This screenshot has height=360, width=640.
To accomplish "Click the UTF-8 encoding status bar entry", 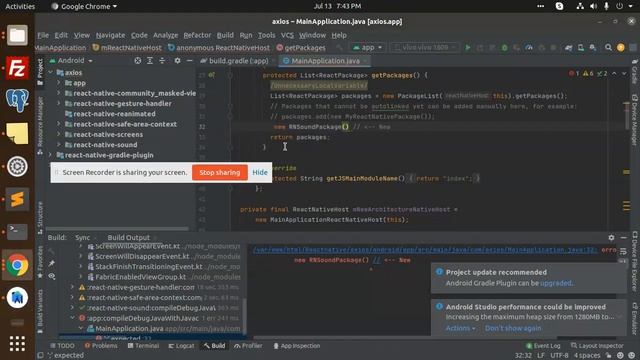I will pos(559,356).
